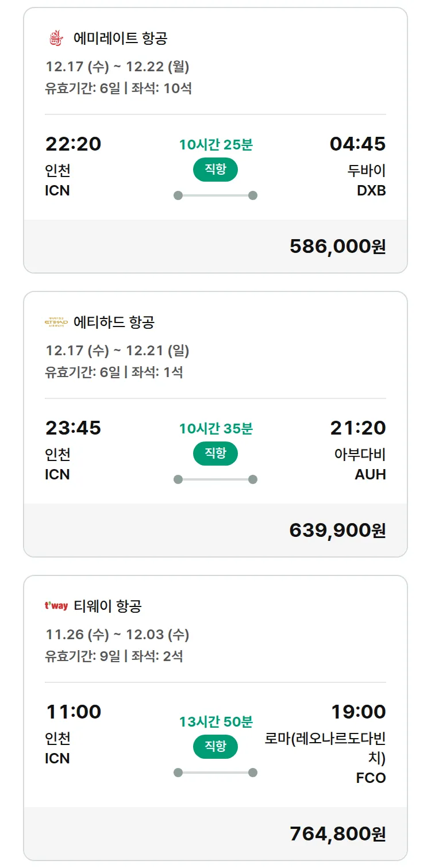Select the 764,800원 t'way fare
The width and height of the screenshot is (431, 868).
337,834
